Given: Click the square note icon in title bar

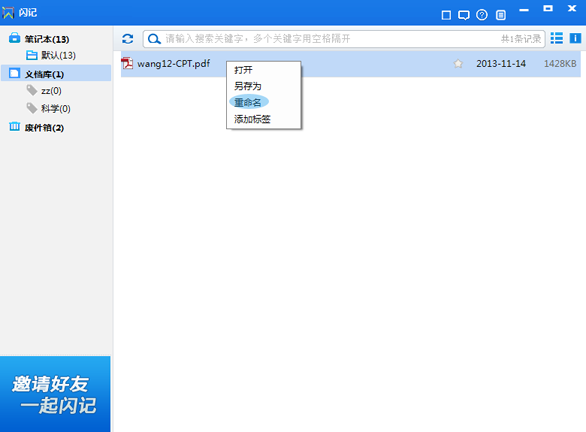Looking at the screenshot, I should click(446, 15).
